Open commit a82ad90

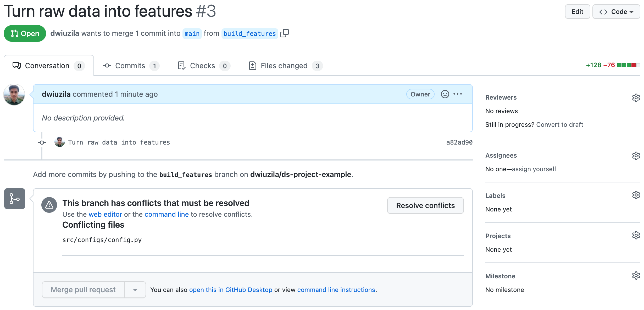(459, 142)
